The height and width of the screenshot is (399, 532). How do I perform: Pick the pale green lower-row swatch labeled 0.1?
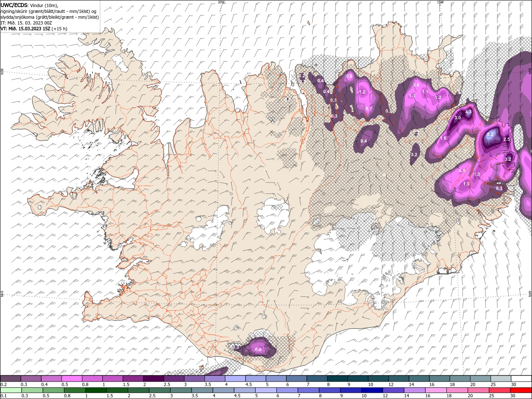(x=11, y=390)
